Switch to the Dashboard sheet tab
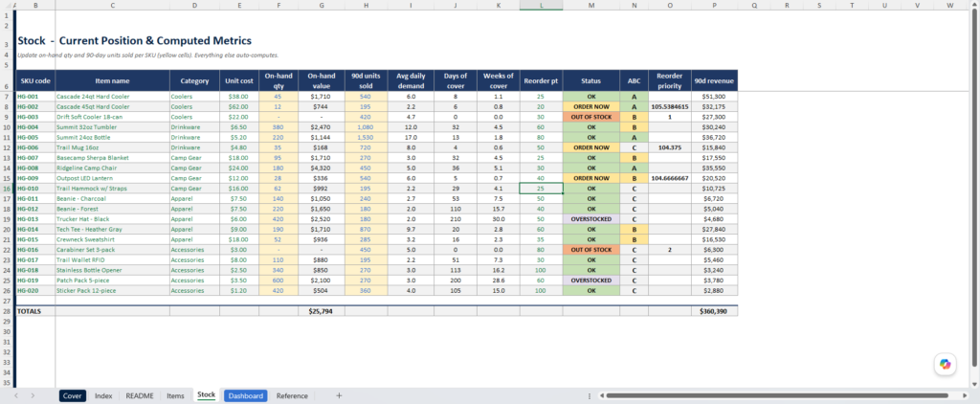This screenshot has width=980, height=404. tap(246, 396)
